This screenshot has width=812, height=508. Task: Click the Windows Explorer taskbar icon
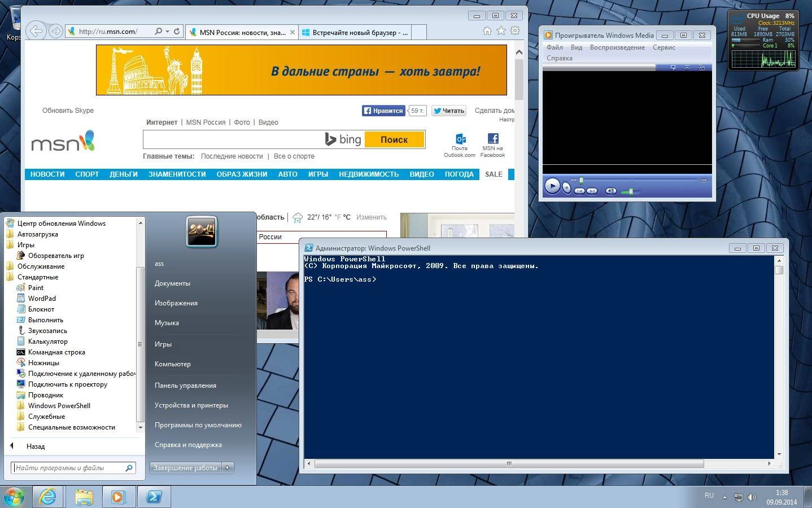(84, 497)
